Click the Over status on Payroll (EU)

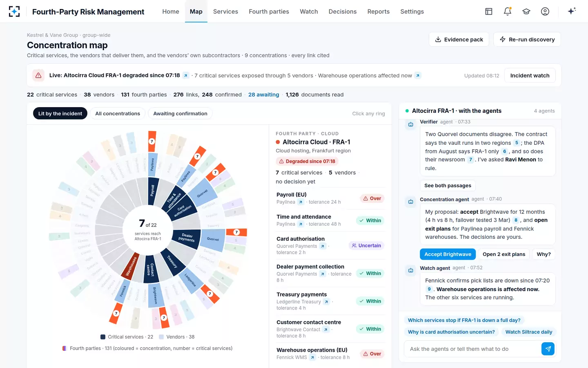point(372,199)
